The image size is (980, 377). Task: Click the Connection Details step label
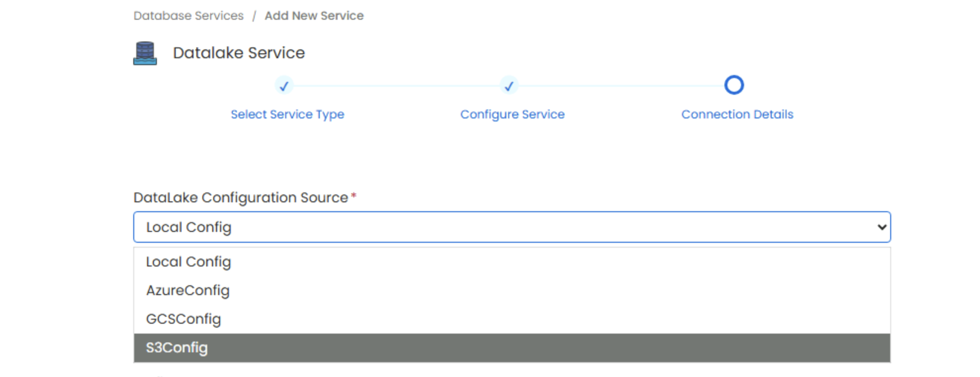(x=737, y=114)
